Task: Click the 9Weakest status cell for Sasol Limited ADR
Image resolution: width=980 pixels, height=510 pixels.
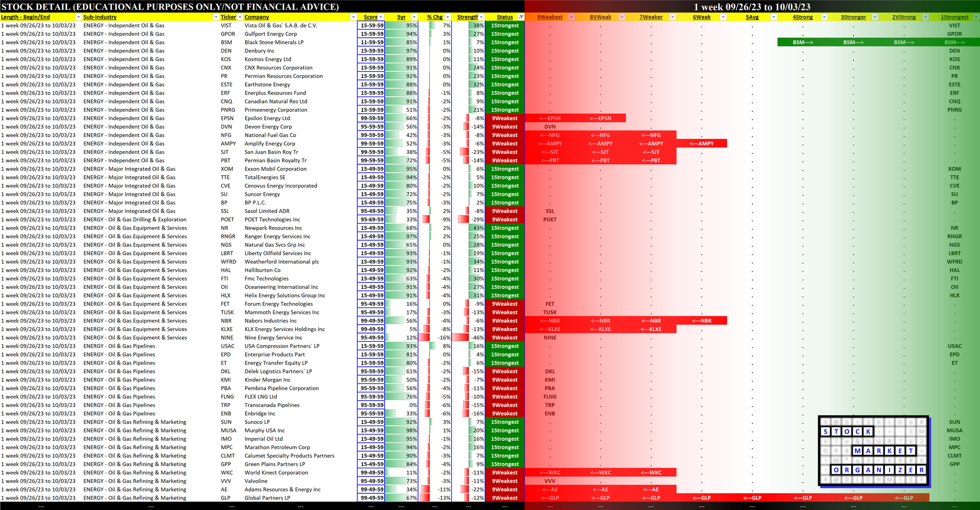Action: coord(505,211)
